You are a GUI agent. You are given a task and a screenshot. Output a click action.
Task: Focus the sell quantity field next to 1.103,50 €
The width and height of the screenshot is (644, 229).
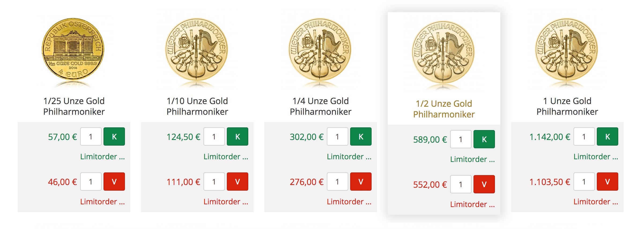(584, 182)
